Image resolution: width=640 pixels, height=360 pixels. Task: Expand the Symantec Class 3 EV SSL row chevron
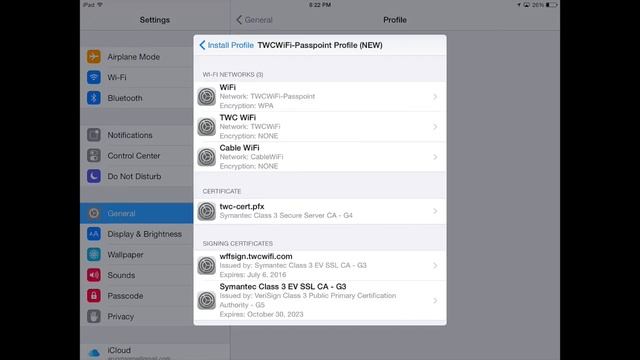435,301
